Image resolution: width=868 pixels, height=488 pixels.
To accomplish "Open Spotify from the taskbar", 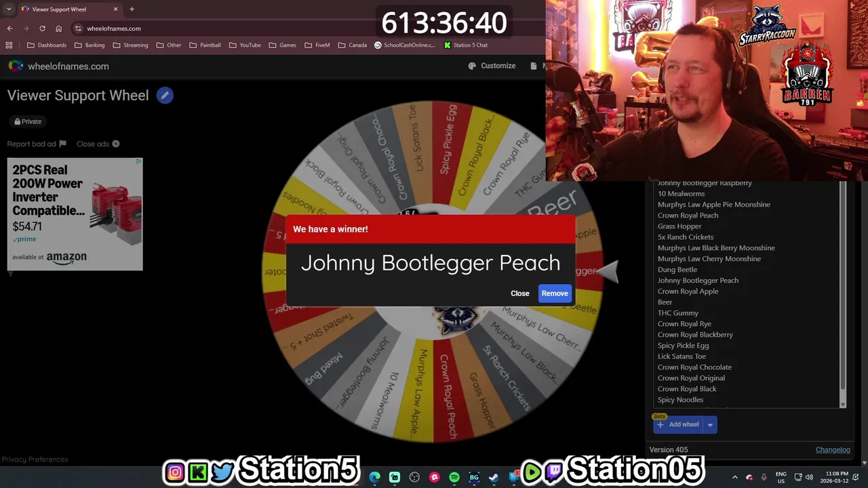I will pyautogui.click(x=454, y=477).
